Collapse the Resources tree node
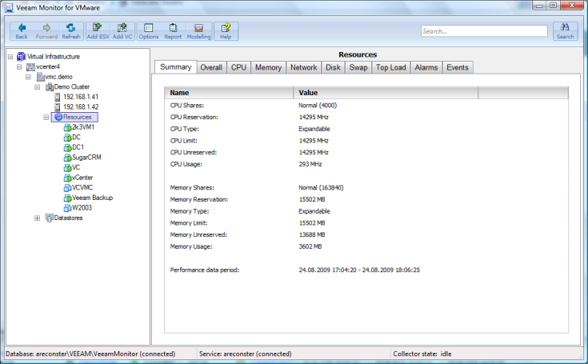Image resolution: width=588 pixels, height=364 pixels. (x=46, y=117)
